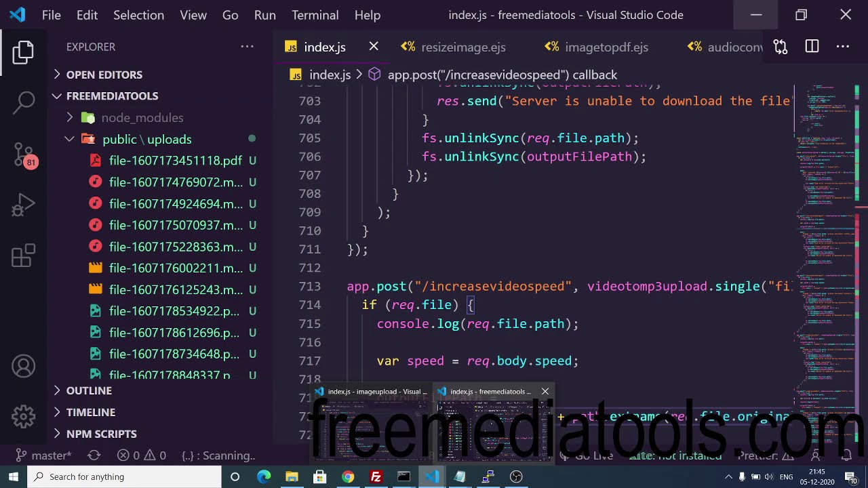
Task: Click the Windows taskbar search box
Action: pos(125,476)
